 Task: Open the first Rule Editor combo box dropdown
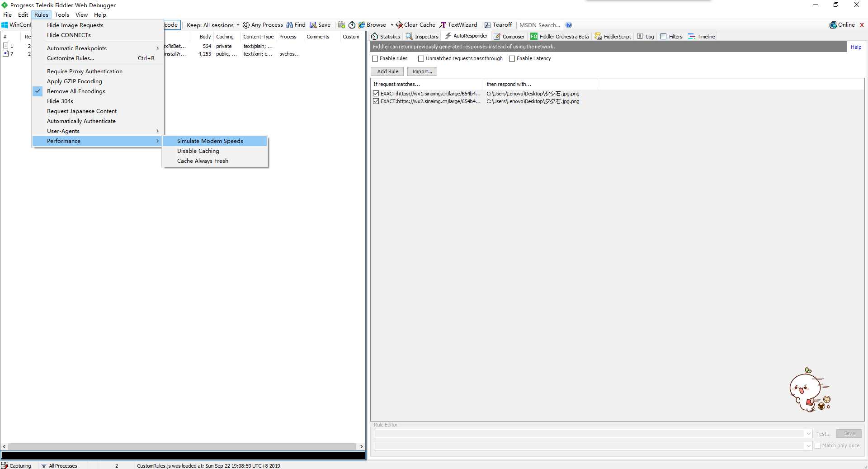coord(808,433)
